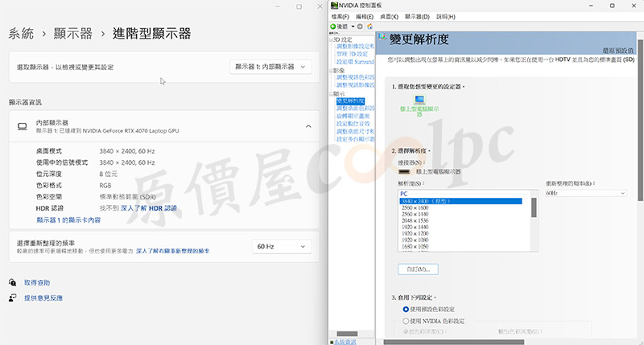Open the Back history dropdown arrow
The height and width of the screenshot is (345, 644).
(353, 27)
